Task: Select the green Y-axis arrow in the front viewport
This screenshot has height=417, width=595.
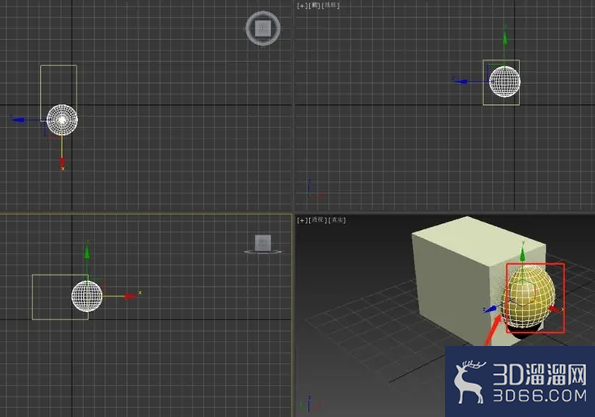Action: 505,38
